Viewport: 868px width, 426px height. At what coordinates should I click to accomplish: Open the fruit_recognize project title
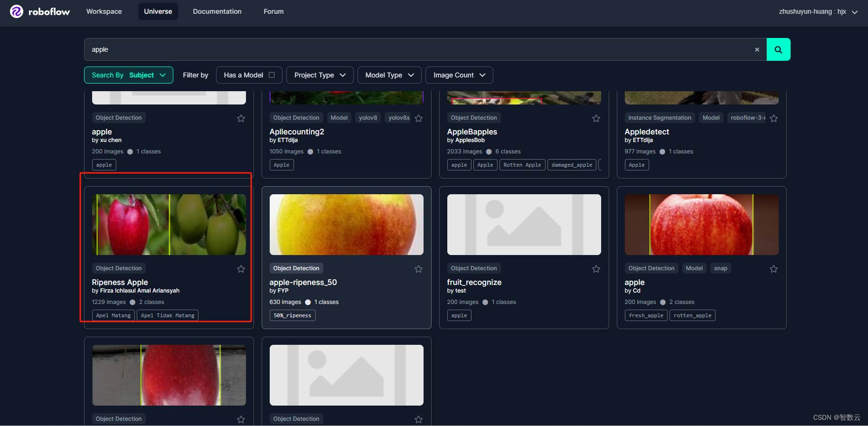(x=474, y=282)
